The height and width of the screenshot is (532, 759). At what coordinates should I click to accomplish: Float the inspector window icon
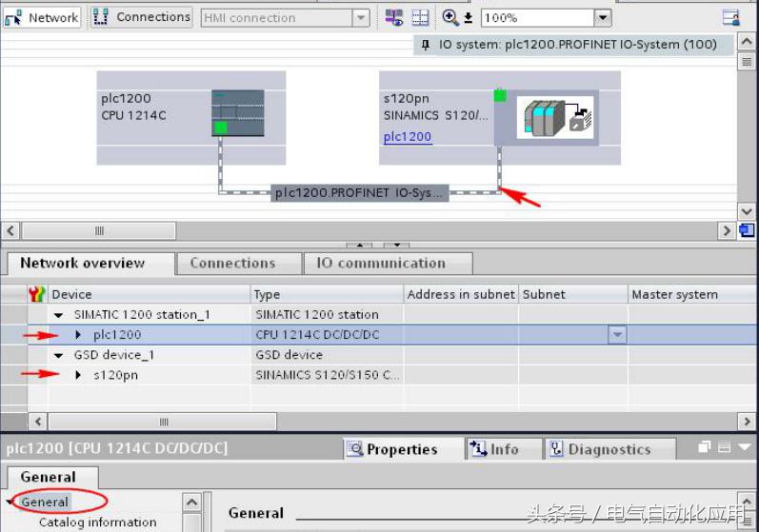(705, 447)
